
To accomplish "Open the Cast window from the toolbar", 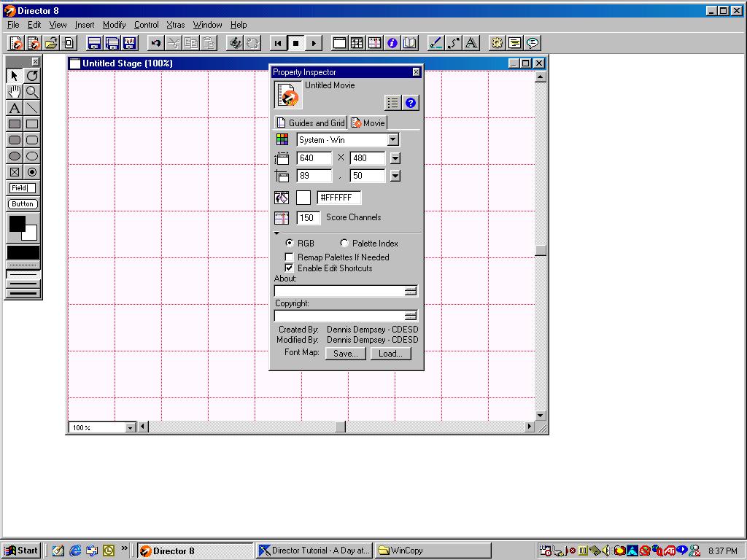I will (x=357, y=43).
